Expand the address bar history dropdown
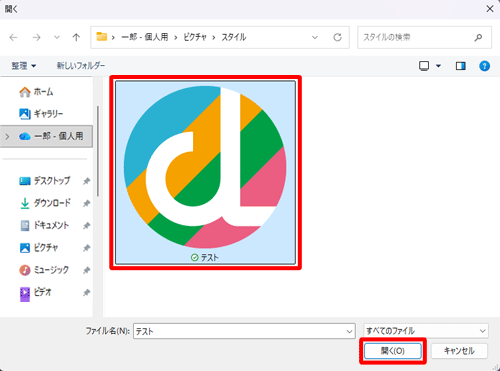Screen dimensions: 500x371 click(315, 37)
